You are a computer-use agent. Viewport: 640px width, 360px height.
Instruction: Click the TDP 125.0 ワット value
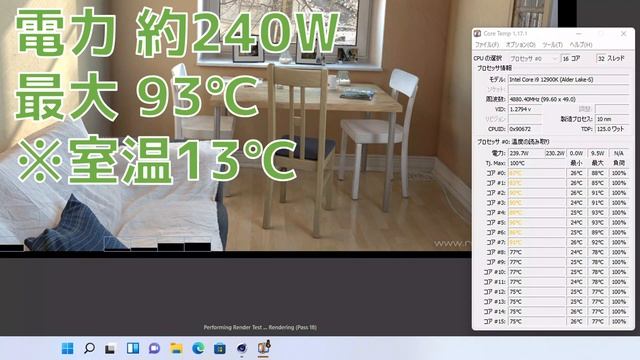pyautogui.click(x=612, y=129)
